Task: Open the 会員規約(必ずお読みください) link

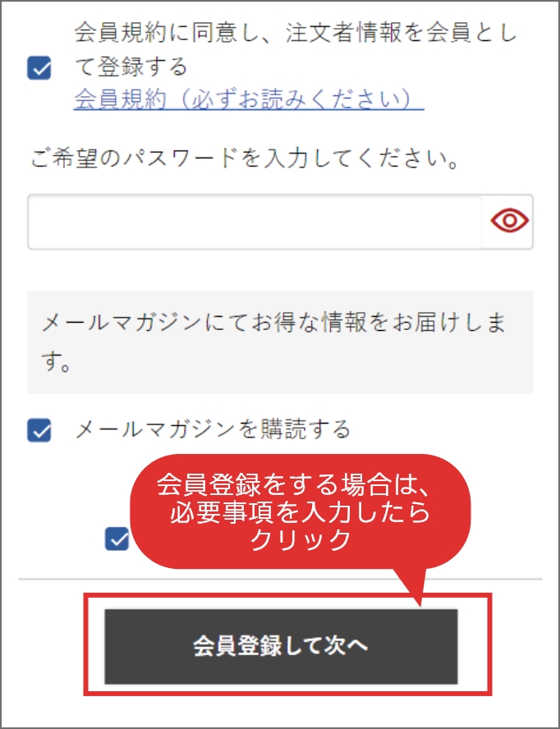Action: [x=249, y=99]
